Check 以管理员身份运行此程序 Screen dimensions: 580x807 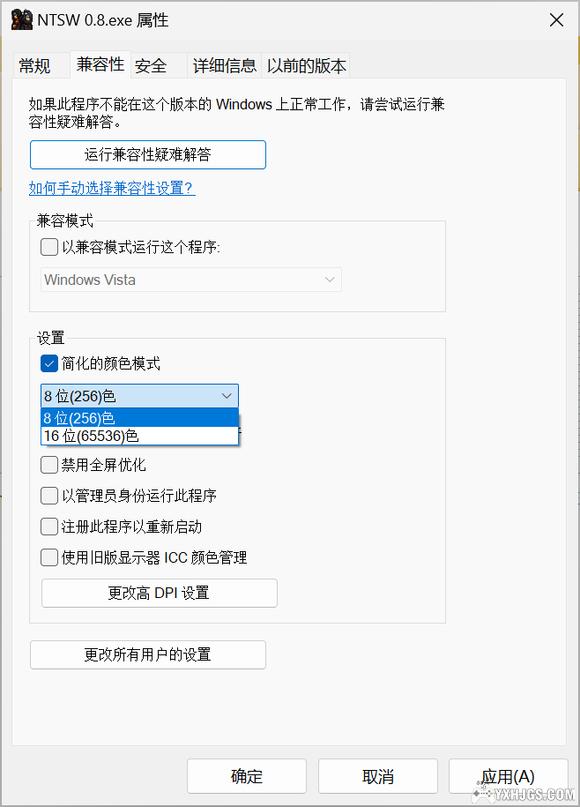[49, 495]
